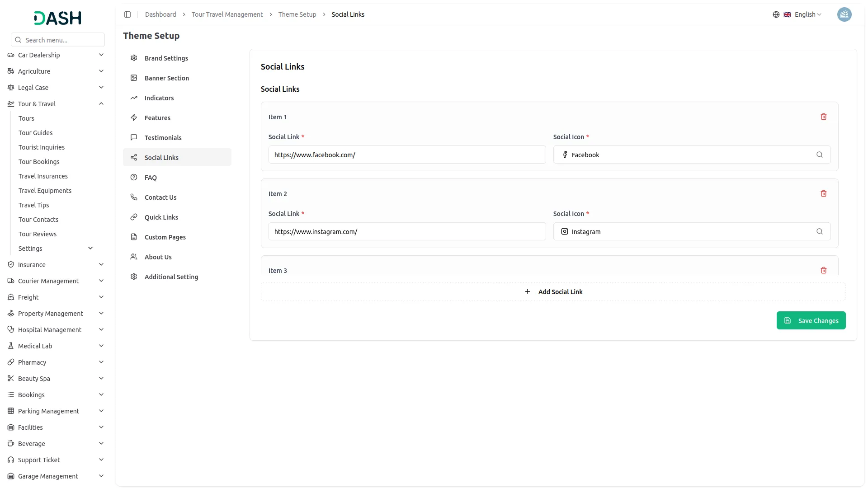
Task: Click the Brand Settings gear icon
Action: tap(134, 58)
